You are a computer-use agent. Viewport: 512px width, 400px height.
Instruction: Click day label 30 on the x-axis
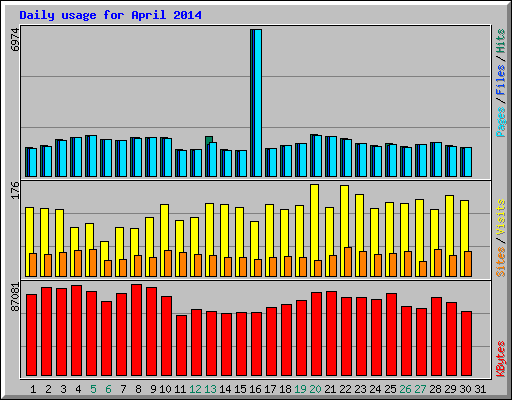coord(465,389)
